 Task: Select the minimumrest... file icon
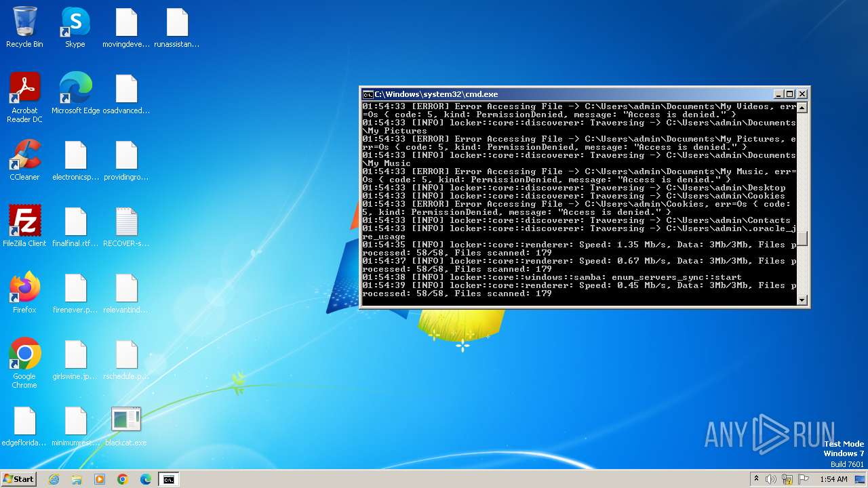pos(75,426)
